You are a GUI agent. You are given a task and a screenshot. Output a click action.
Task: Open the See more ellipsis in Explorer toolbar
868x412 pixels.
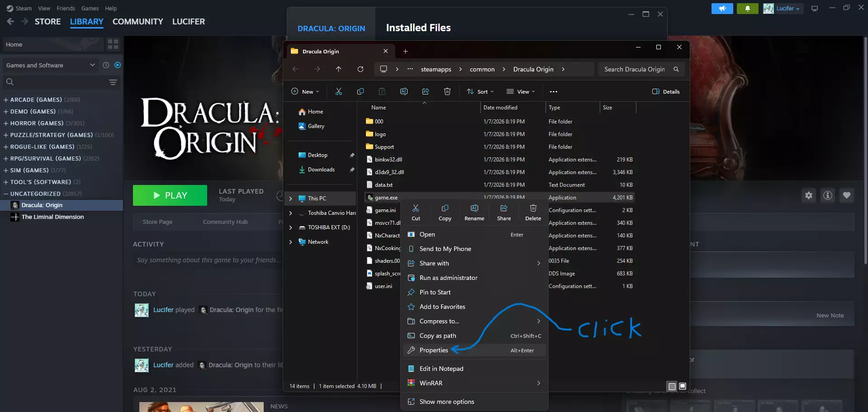pos(554,91)
